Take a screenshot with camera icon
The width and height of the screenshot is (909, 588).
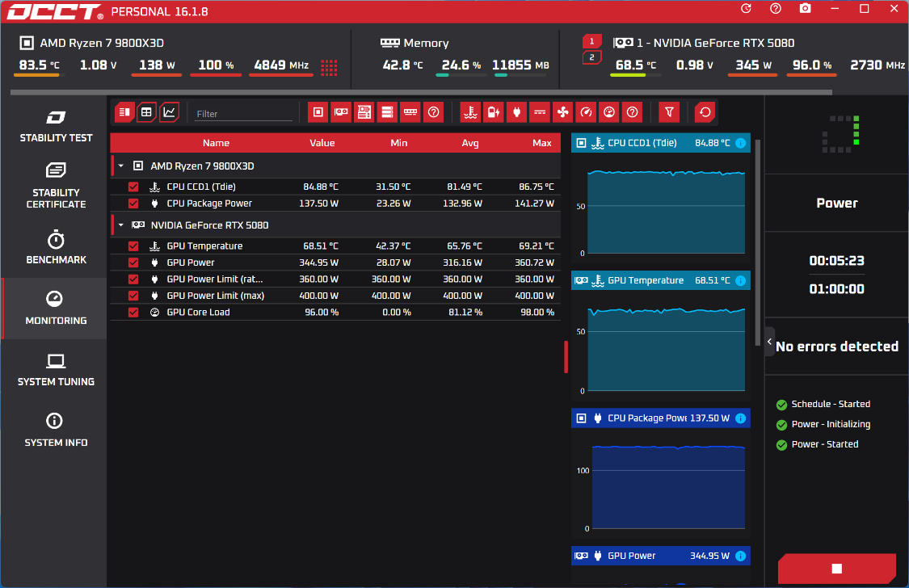805,9
